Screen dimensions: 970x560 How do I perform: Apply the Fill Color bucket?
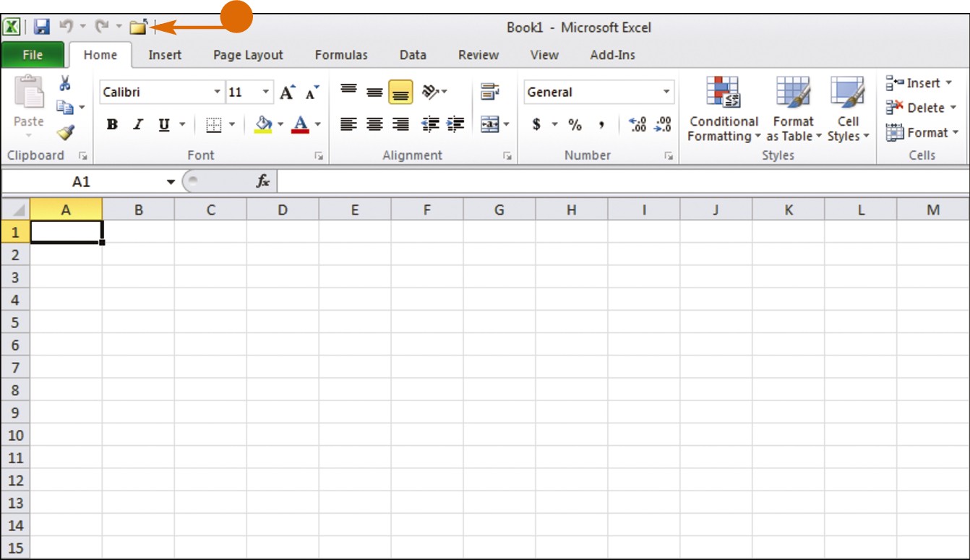click(264, 125)
